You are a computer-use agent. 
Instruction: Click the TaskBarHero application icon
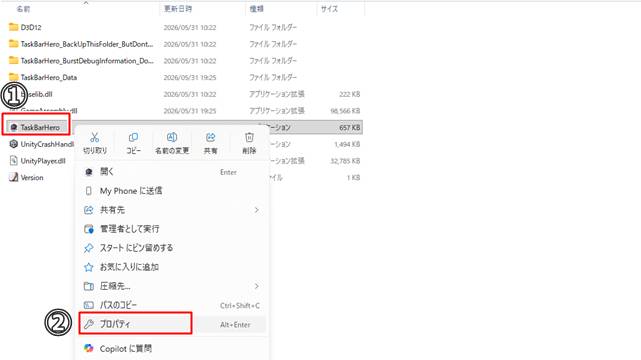pyautogui.click(x=13, y=127)
